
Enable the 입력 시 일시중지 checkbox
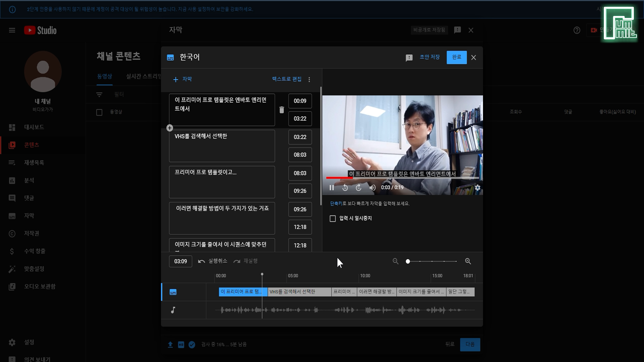click(x=333, y=219)
